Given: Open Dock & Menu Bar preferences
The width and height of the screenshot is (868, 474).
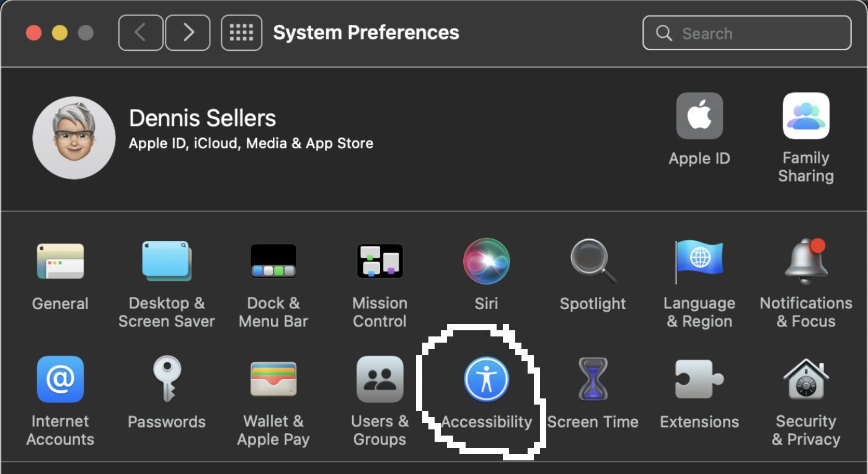Looking at the screenshot, I should coord(273,261).
